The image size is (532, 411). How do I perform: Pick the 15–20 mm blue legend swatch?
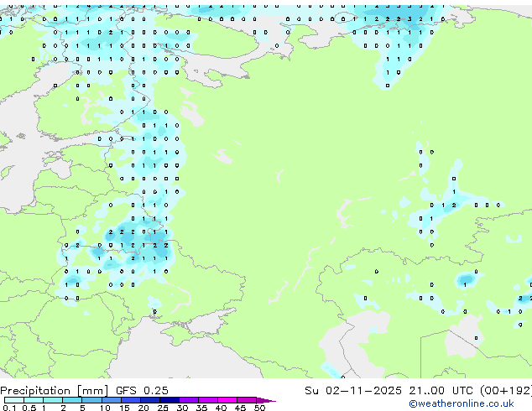131,400
